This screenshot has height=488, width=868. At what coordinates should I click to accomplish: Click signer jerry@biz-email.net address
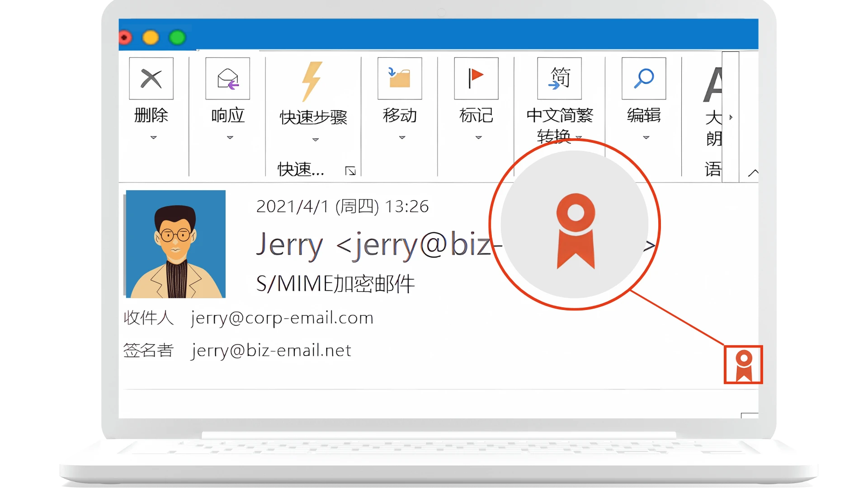[271, 351]
